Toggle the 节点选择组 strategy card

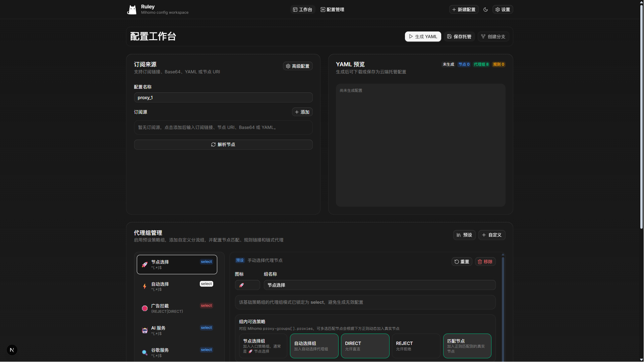[263, 346]
